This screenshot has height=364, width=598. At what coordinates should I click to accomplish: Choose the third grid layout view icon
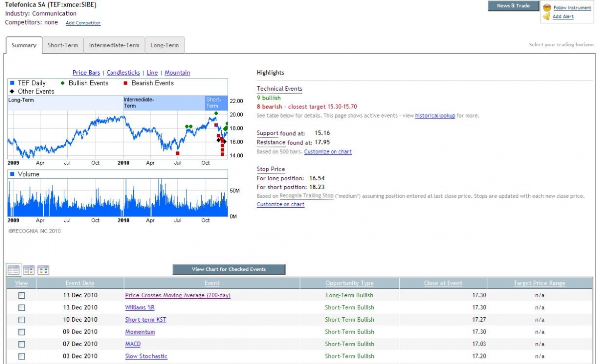43,270
